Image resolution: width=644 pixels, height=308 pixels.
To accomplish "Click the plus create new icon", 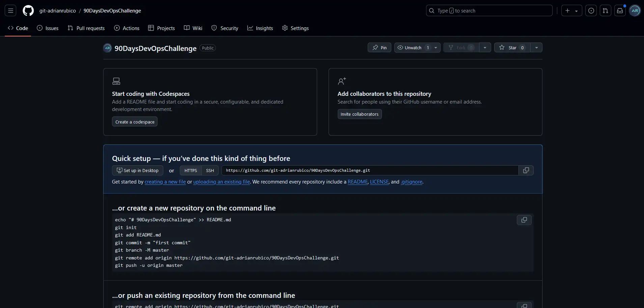I will coord(568,11).
